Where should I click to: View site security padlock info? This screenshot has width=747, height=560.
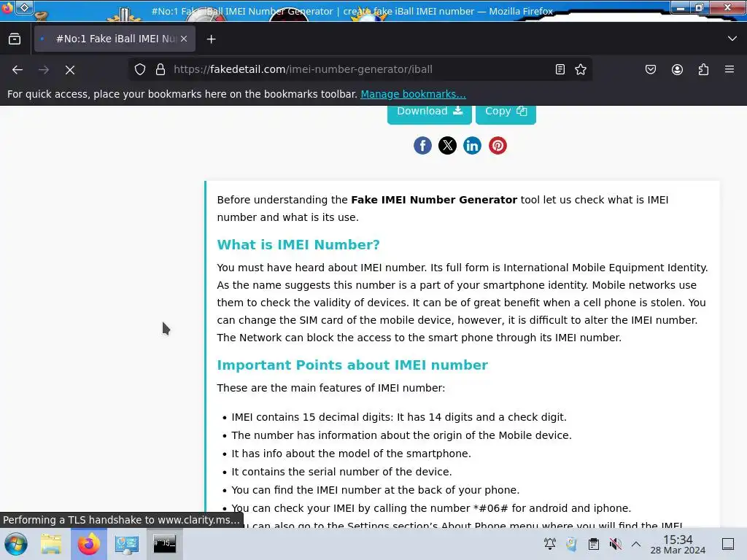(160, 69)
